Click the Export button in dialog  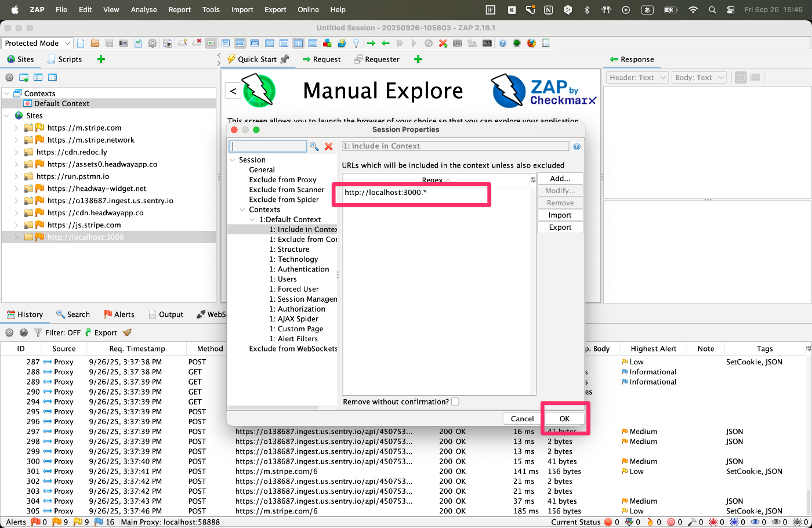coord(560,227)
